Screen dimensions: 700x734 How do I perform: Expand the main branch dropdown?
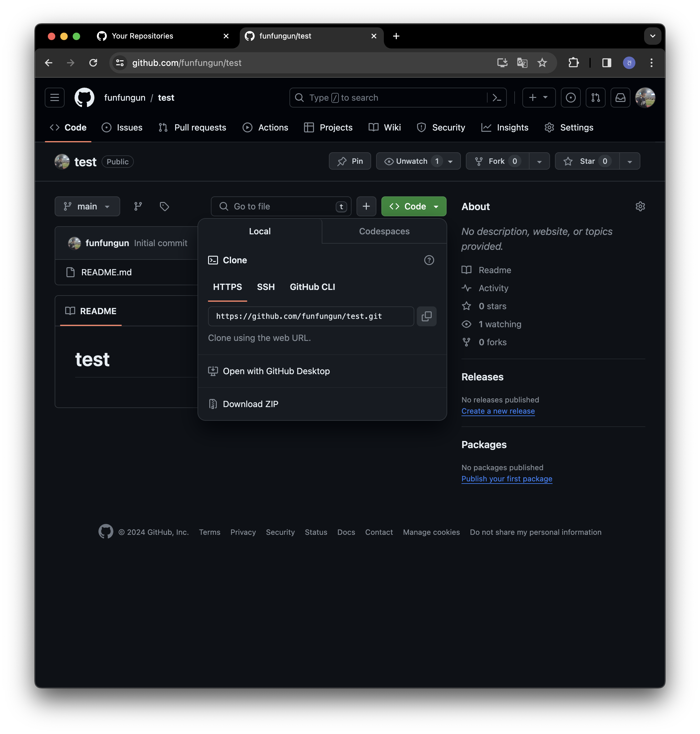pyautogui.click(x=87, y=206)
